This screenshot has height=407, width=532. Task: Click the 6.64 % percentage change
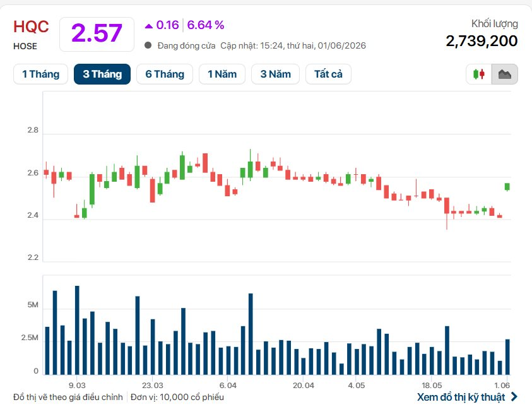point(206,25)
